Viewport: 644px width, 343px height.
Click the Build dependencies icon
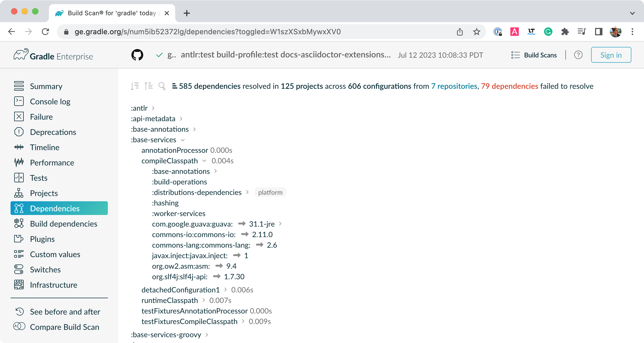click(19, 223)
